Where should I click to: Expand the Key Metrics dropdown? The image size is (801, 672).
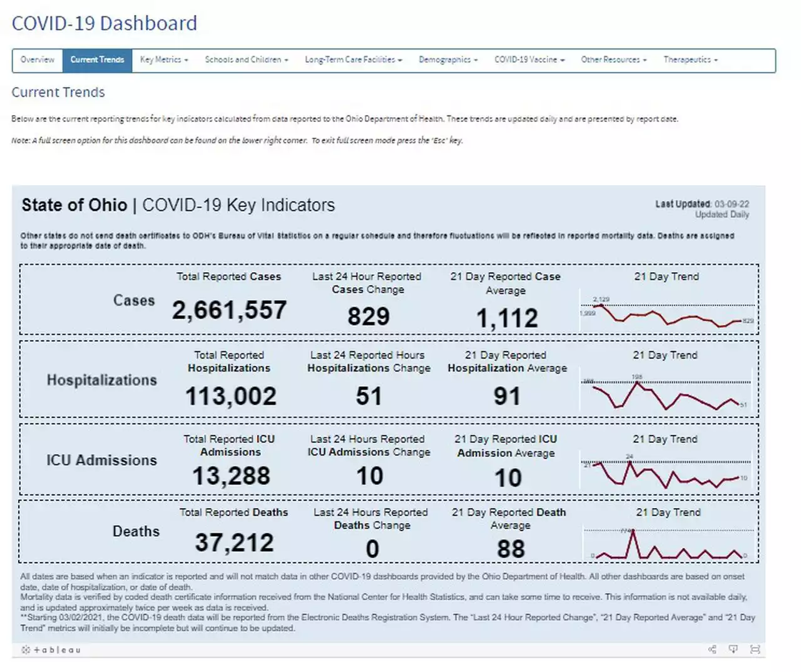pos(164,60)
